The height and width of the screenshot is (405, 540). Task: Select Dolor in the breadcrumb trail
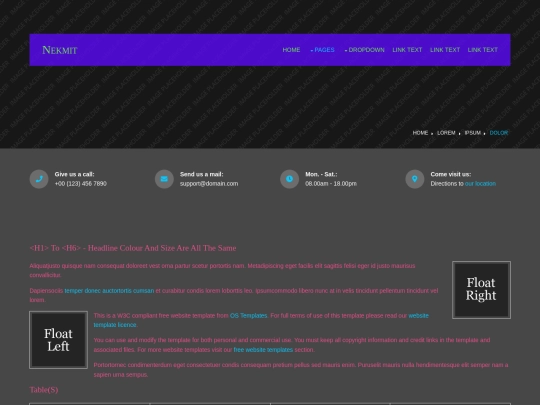pos(499,133)
